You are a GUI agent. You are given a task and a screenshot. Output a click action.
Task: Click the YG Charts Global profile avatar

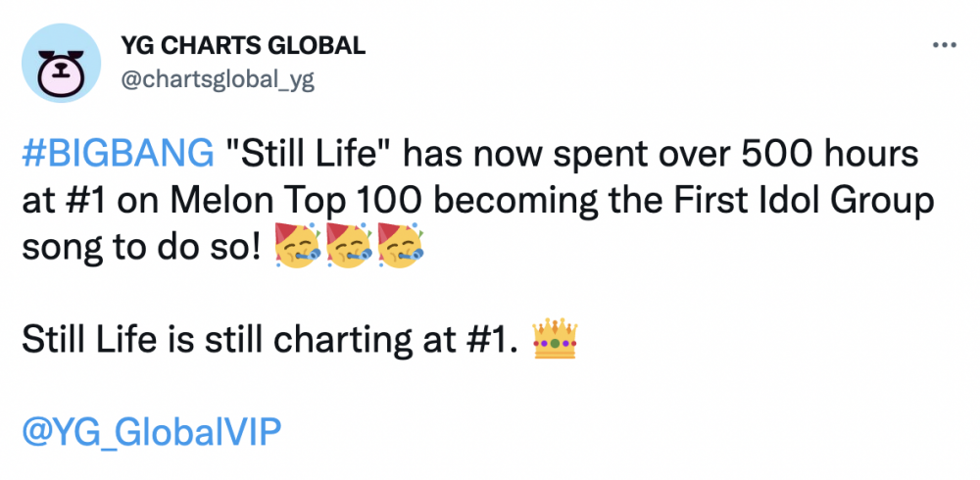coord(62,62)
